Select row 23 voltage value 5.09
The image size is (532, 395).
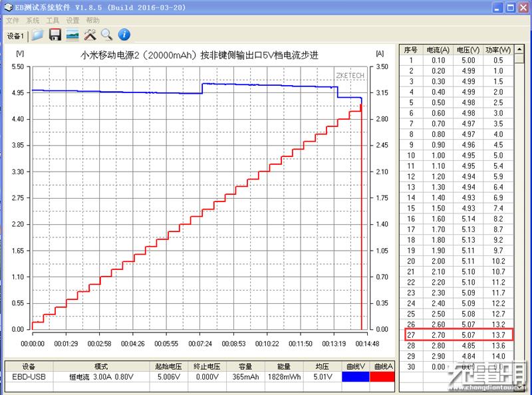(x=468, y=293)
